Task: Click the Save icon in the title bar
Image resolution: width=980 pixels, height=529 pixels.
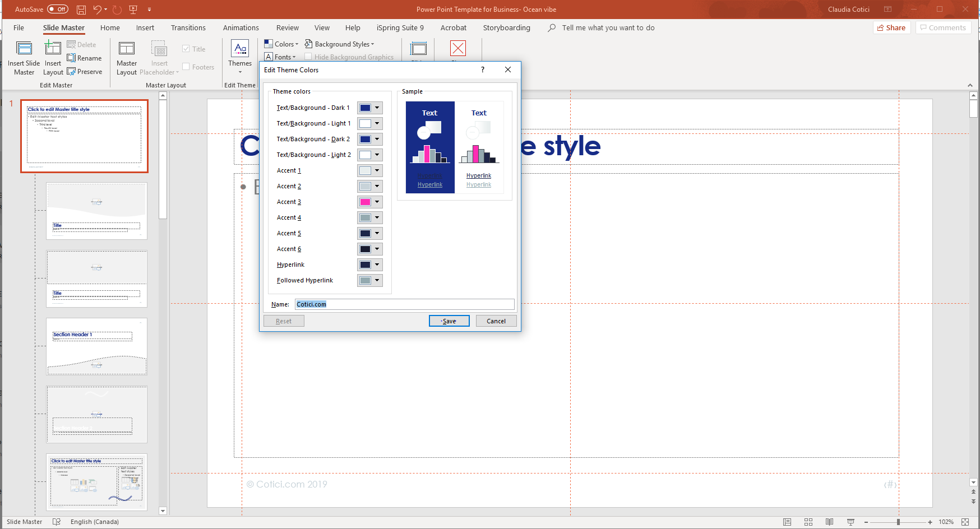Action: (81, 10)
